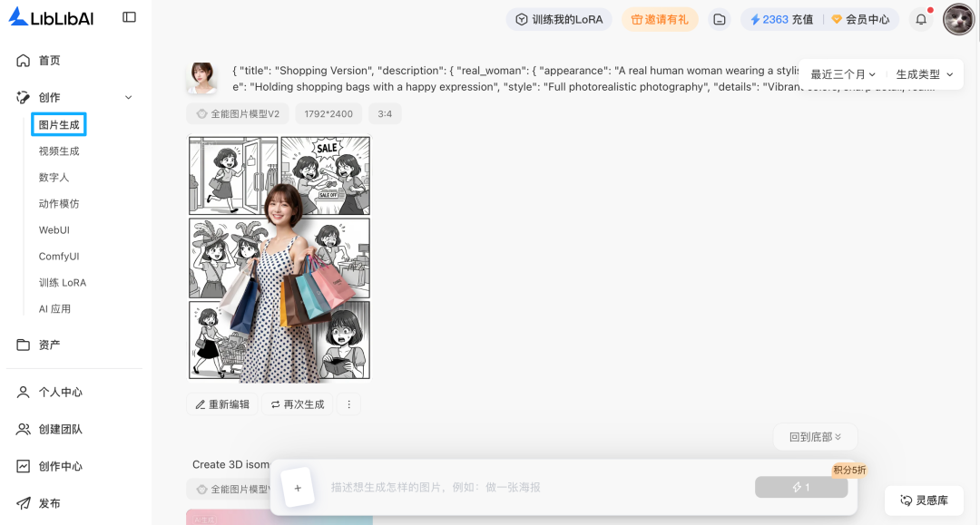Expand the 回到底部 button
980x525 pixels.
tap(815, 436)
